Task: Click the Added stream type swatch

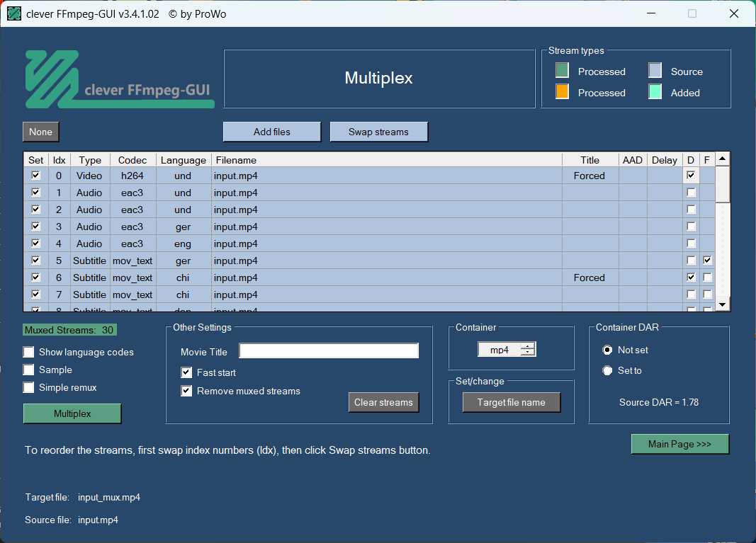Action: pyautogui.click(x=655, y=92)
